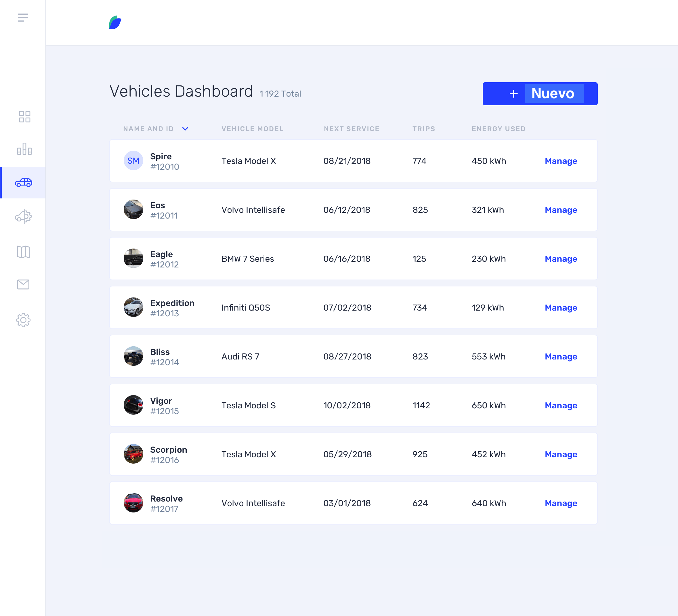Click Manage link for Vigor row

(561, 405)
